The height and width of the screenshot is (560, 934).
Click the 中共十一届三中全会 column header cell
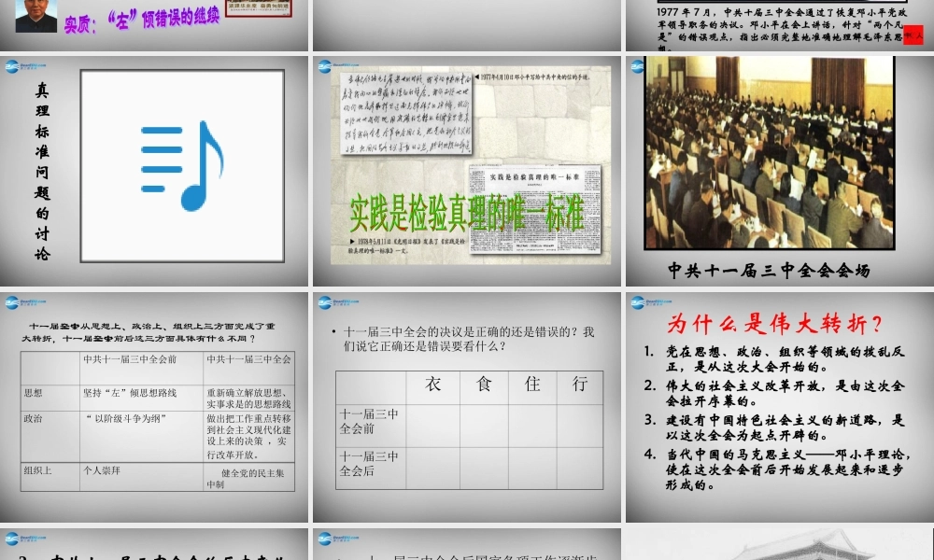(x=248, y=359)
